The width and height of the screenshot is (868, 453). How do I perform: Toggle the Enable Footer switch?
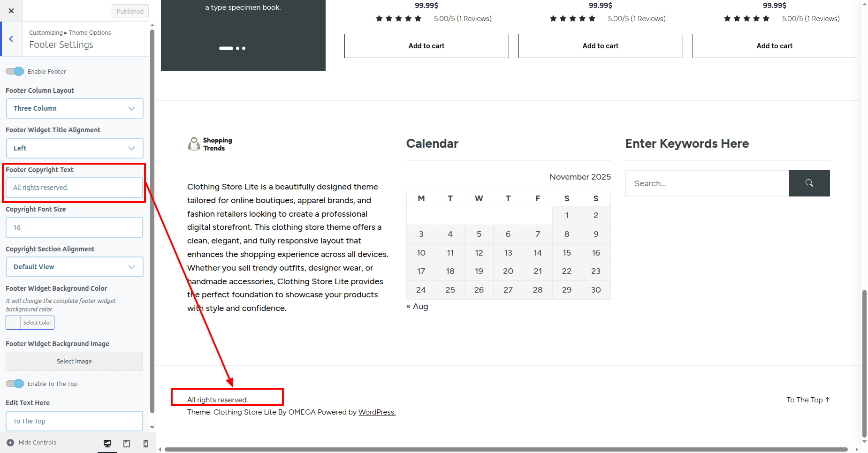[15, 71]
